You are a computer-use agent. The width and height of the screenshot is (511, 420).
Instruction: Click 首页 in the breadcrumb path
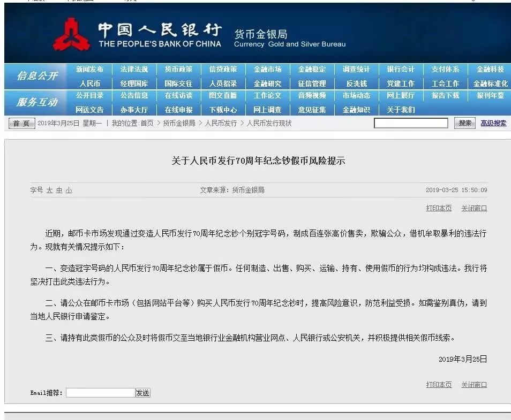pyautogui.click(x=147, y=124)
